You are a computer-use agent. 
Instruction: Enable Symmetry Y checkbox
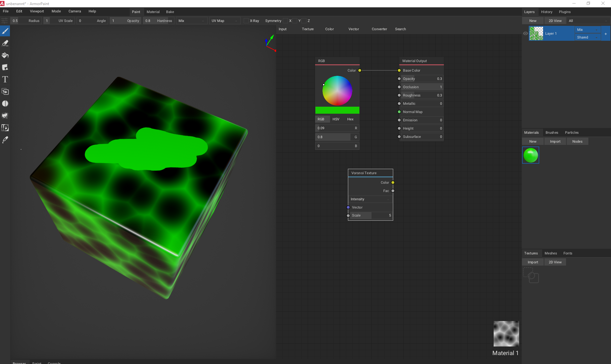click(x=295, y=21)
